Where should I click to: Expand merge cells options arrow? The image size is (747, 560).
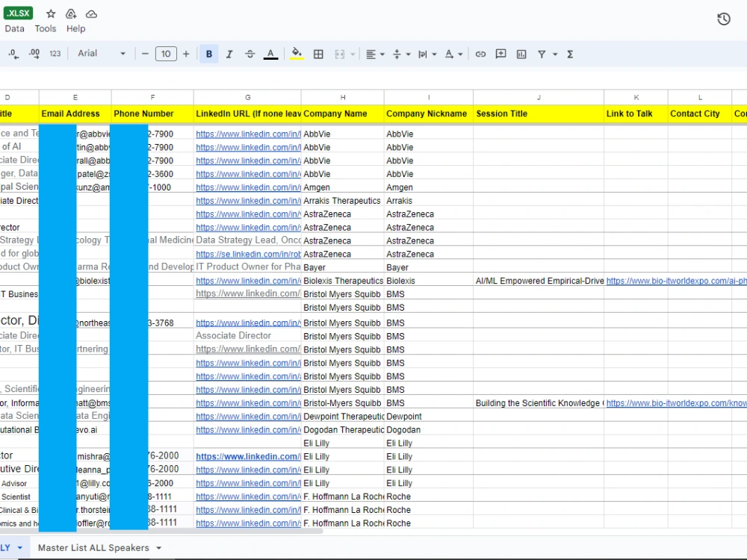(x=353, y=55)
